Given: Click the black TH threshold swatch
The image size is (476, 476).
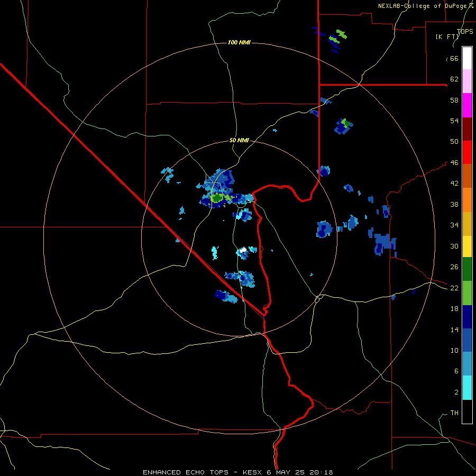Looking at the screenshot, I should pos(467,411).
